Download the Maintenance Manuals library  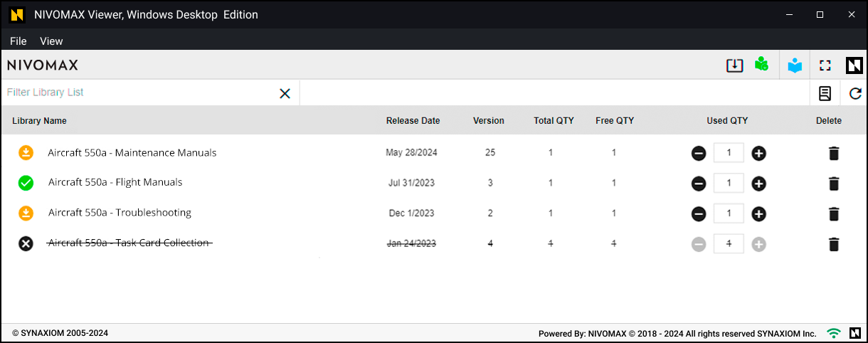click(26, 153)
